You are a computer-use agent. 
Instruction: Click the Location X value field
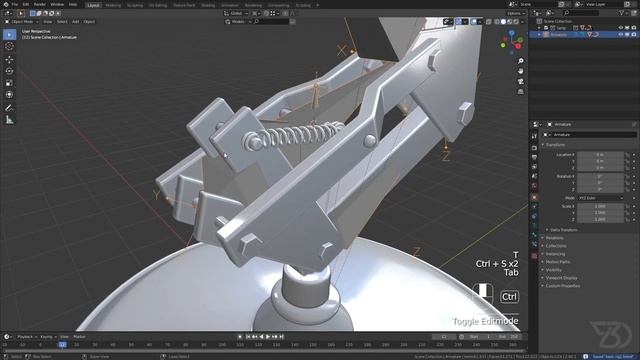tap(600, 155)
